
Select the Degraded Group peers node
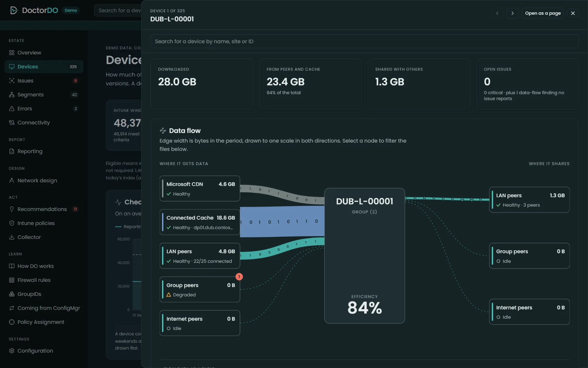200,289
